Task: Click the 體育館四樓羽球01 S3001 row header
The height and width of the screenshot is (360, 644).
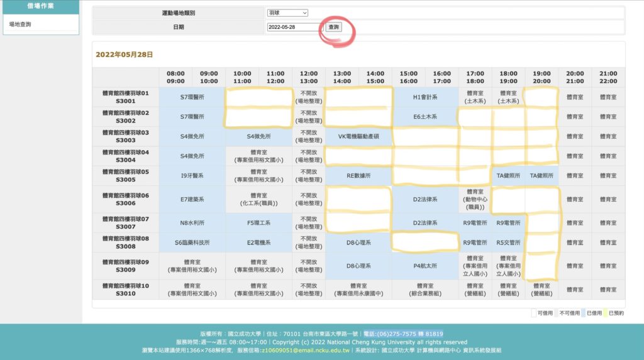Action: (x=125, y=97)
